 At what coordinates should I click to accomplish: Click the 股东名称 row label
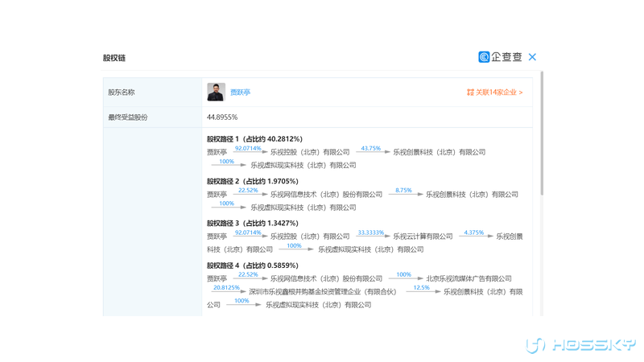pyautogui.click(x=122, y=93)
